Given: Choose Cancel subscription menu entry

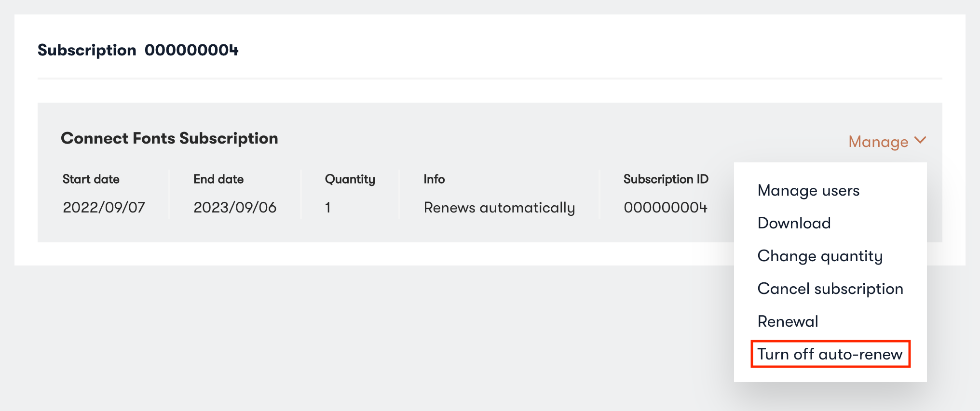Looking at the screenshot, I should tap(830, 289).
